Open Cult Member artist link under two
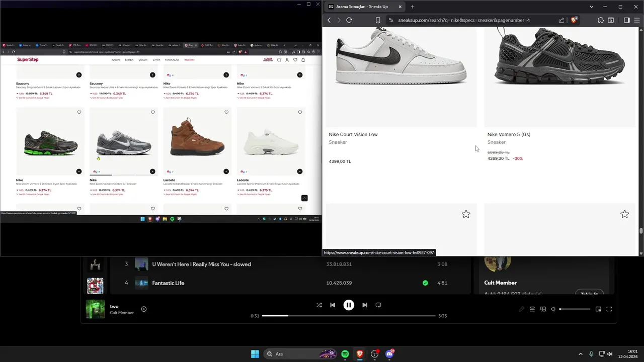This screenshot has width=644, height=362. click(x=122, y=313)
